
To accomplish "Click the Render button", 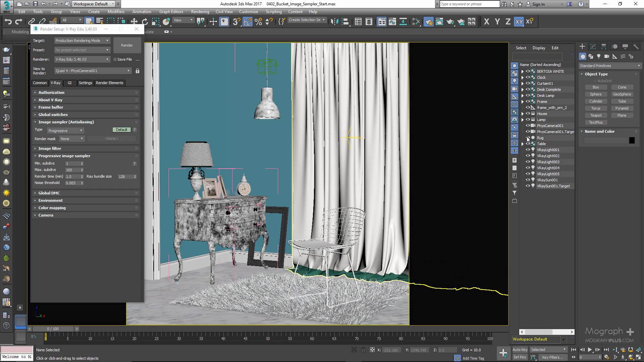I will (127, 45).
